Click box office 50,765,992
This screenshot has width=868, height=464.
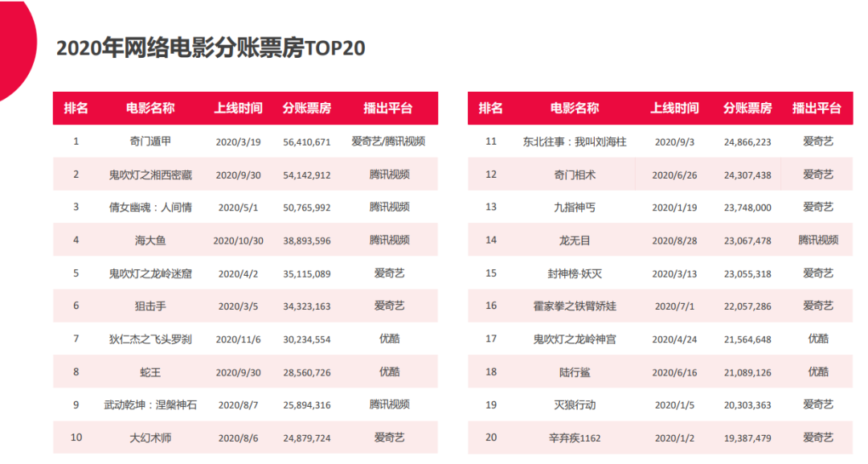tap(307, 207)
